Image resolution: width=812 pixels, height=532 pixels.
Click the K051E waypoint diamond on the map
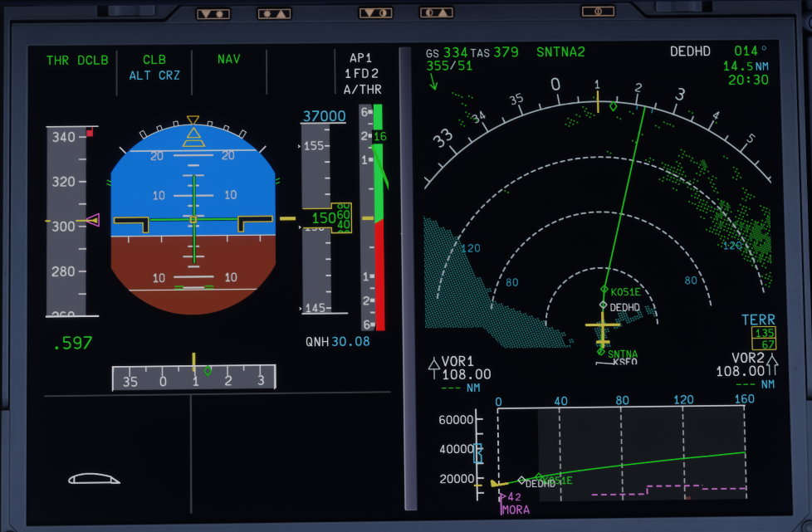pyautogui.click(x=604, y=290)
